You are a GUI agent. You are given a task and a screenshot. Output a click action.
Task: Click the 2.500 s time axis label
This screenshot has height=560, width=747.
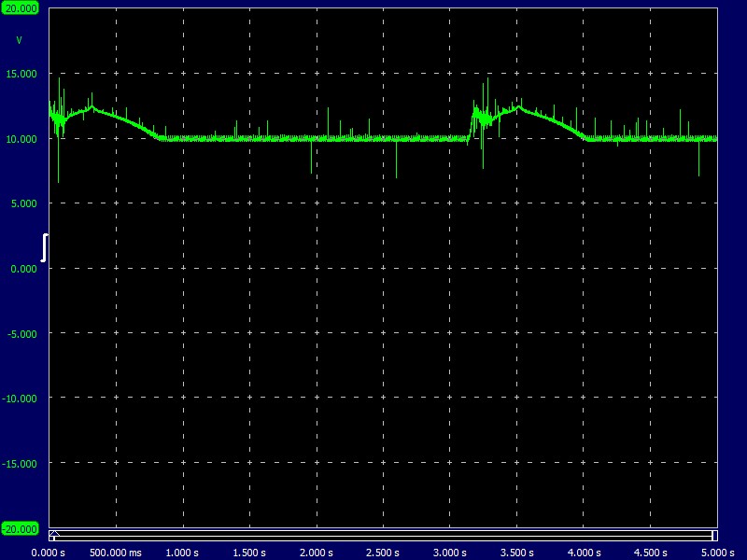pyautogui.click(x=383, y=553)
